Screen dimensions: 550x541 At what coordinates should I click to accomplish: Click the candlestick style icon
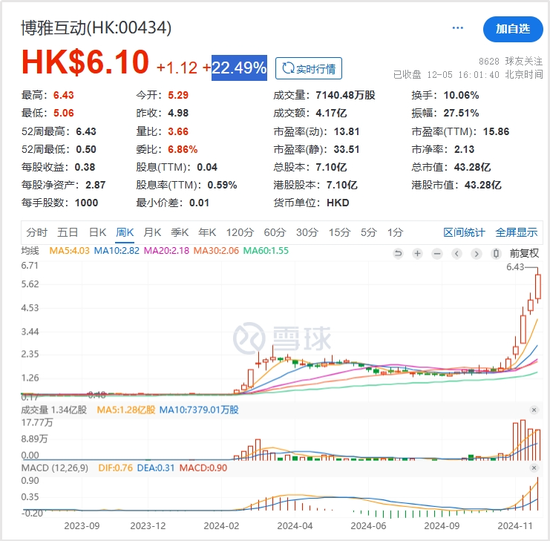pyautogui.click(x=496, y=253)
